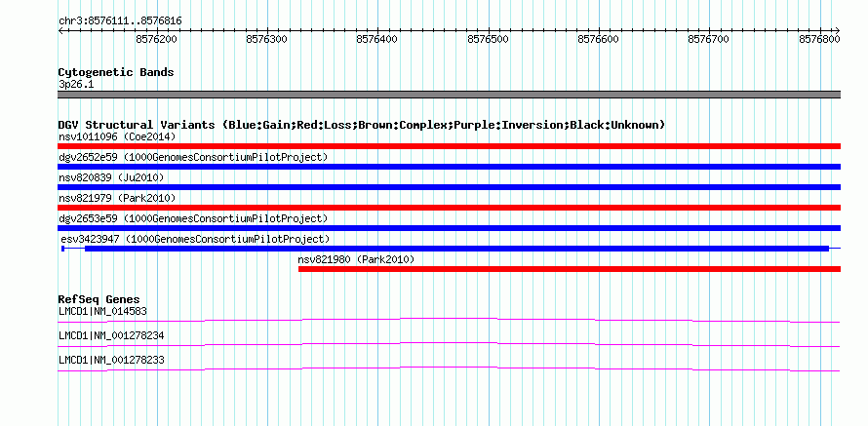
Task: Click the chr3:8576111..8576816 region label
Action: coord(120,21)
